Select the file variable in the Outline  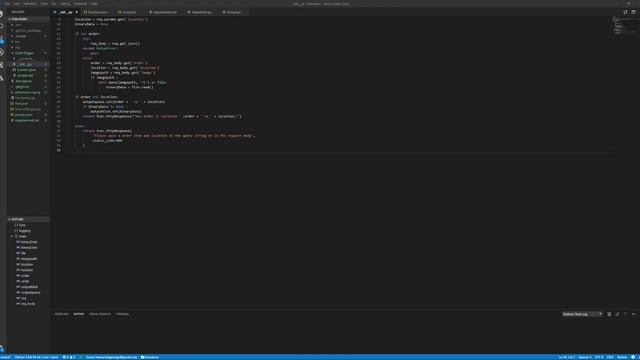[28, 253]
